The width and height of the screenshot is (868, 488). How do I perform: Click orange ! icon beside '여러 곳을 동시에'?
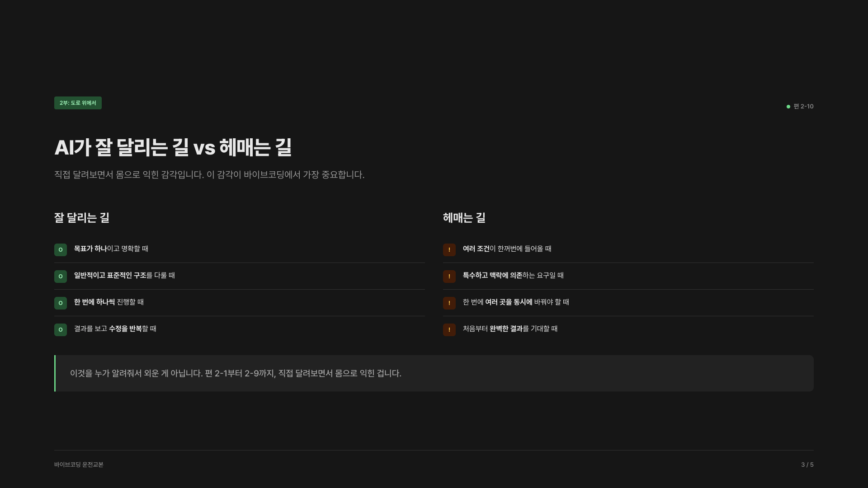pos(449,303)
